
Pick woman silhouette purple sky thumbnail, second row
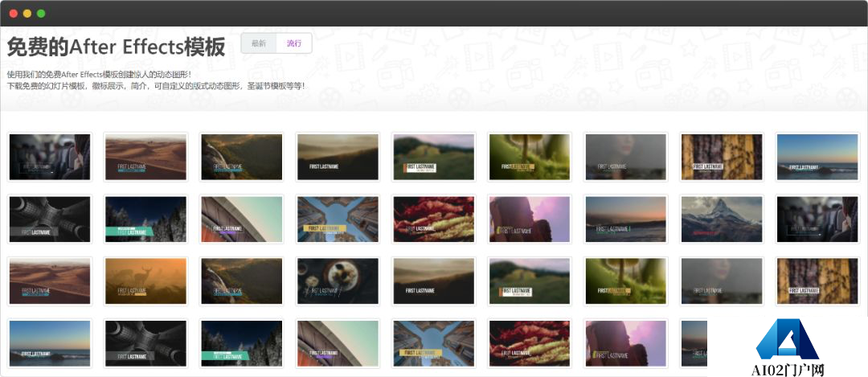pos(530,219)
